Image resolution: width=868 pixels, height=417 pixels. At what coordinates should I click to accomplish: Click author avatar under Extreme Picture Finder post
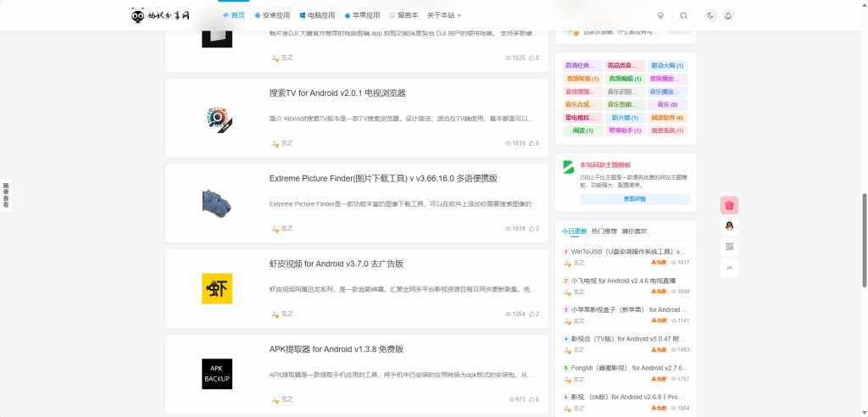point(275,229)
